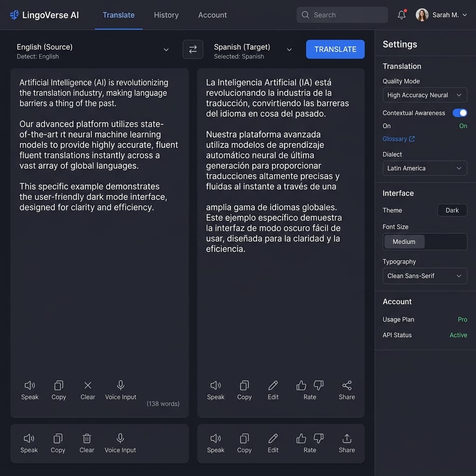The width and height of the screenshot is (476, 476).
Task: Click the Settings panel heading
Action: click(399, 44)
